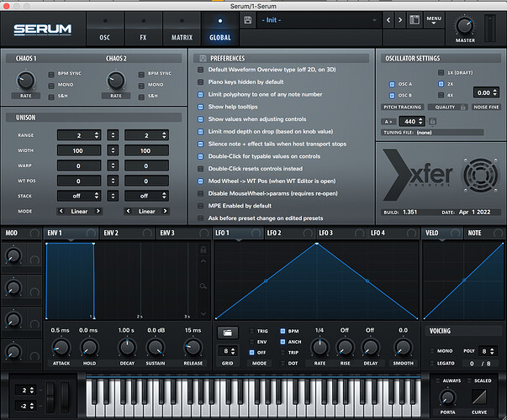Click the ENV 2 modulation source circle
Image resolution: width=507 pixels, height=420 pixels.
pyautogui.click(x=147, y=233)
